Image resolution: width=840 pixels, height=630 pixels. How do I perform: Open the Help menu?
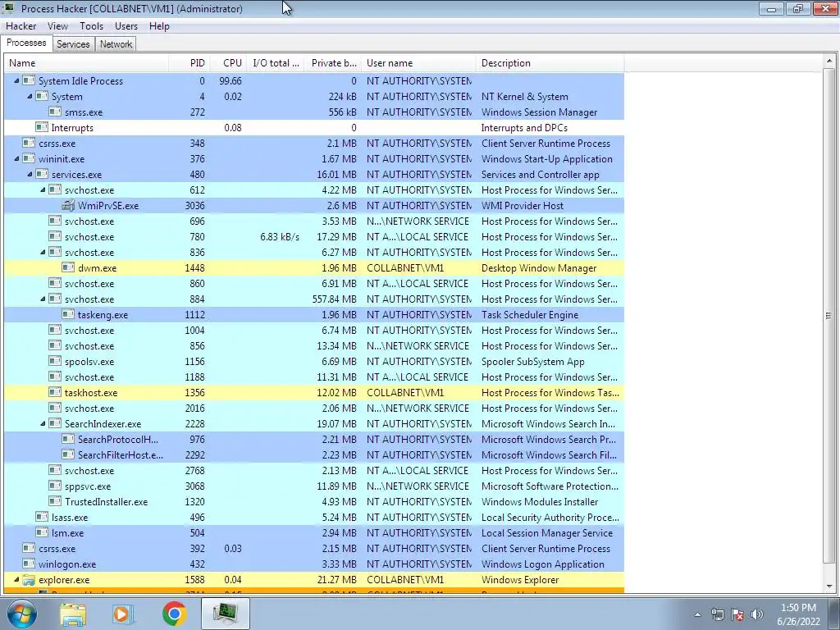(159, 25)
